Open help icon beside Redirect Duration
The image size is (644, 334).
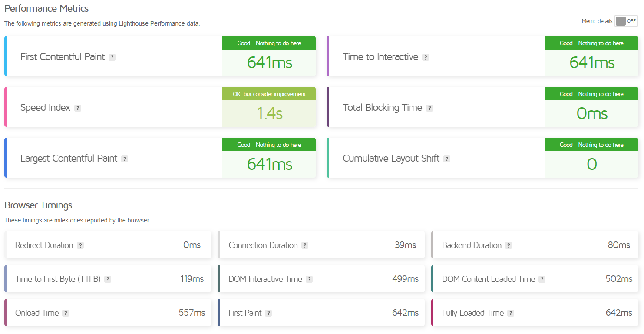[80, 245]
